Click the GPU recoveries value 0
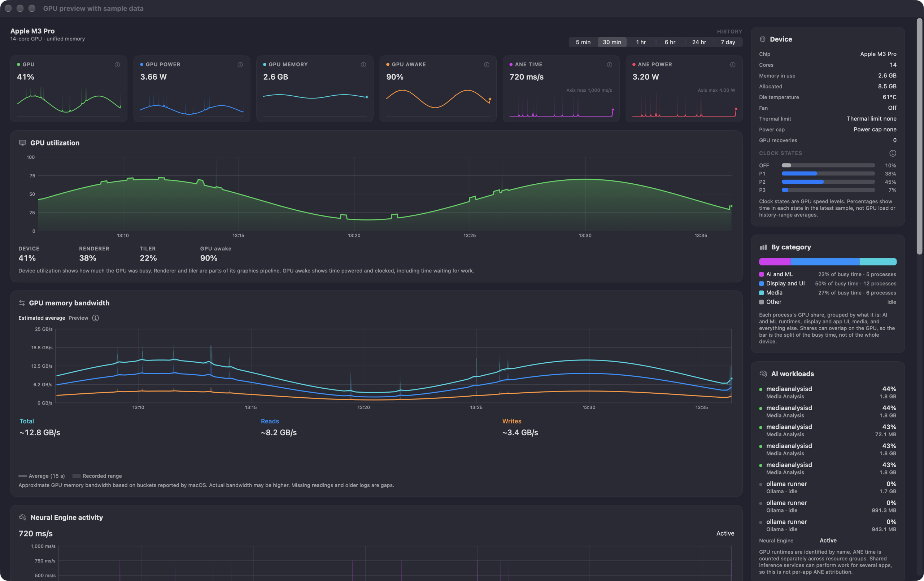This screenshot has width=924, height=581. 894,140
